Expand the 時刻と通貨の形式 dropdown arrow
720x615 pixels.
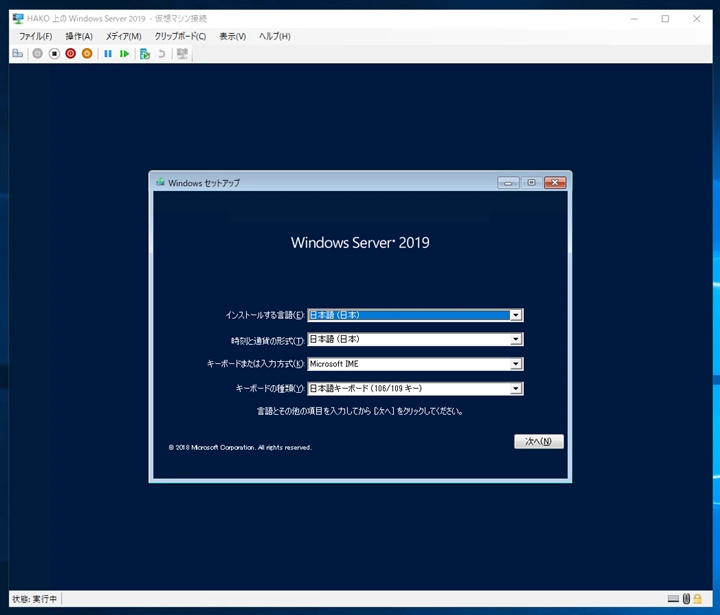(x=516, y=339)
